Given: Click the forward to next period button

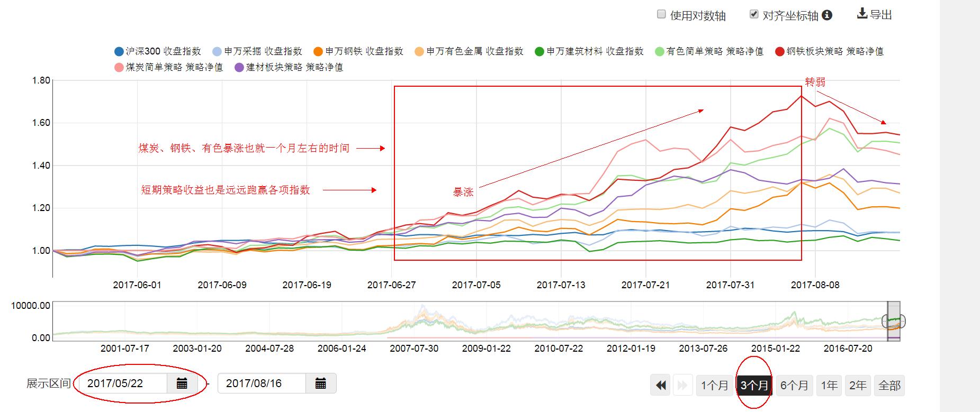Looking at the screenshot, I should pyautogui.click(x=682, y=386).
